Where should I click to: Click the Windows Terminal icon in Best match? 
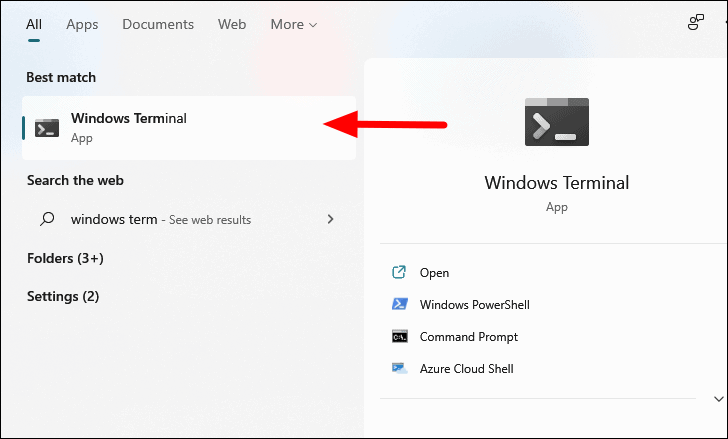[47, 128]
